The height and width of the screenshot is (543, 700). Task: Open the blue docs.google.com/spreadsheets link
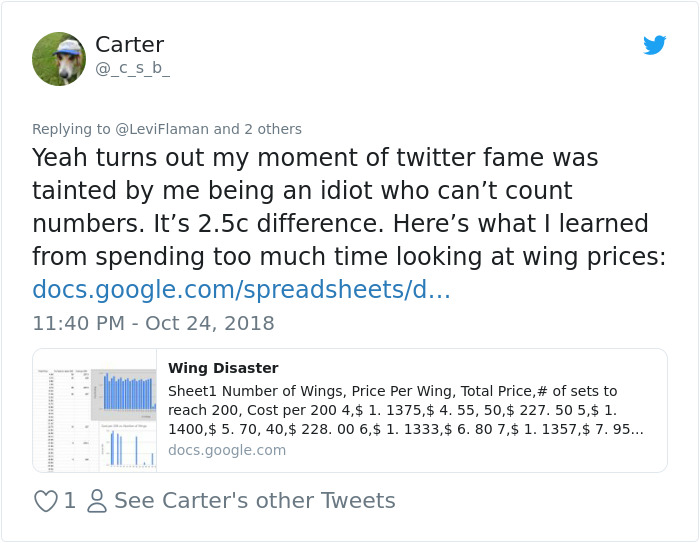pyautogui.click(x=241, y=290)
